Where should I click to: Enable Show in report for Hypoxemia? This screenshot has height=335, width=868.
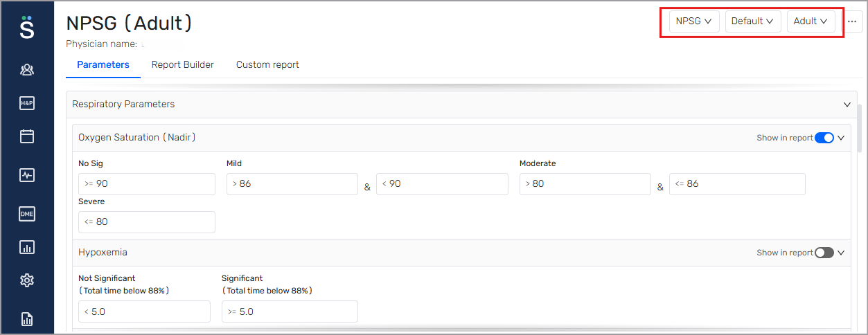coord(824,253)
